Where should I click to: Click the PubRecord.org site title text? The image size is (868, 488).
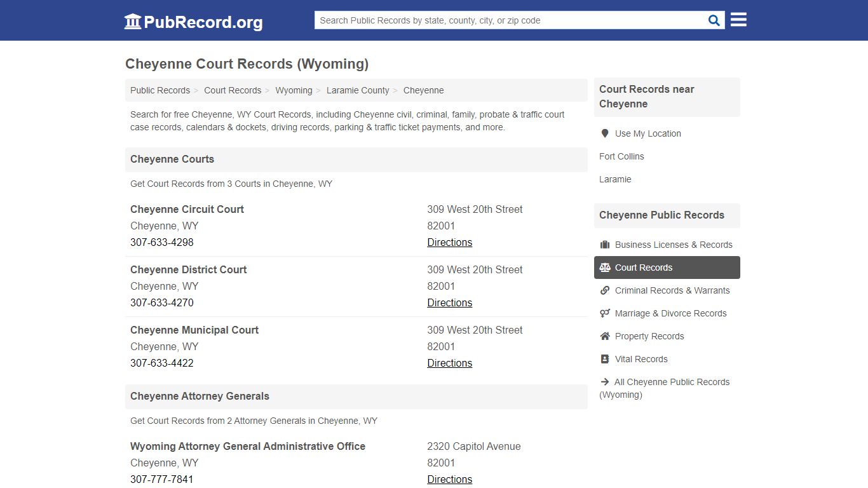pyautogui.click(x=203, y=22)
